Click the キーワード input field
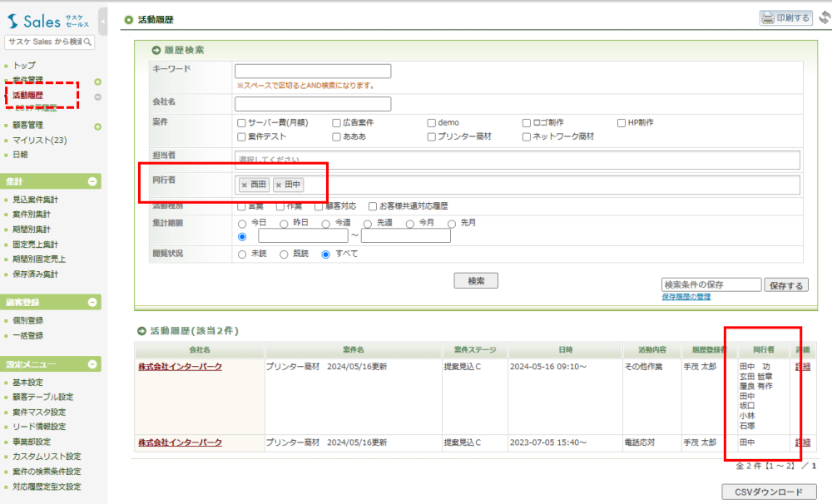The width and height of the screenshot is (832, 504). point(312,72)
